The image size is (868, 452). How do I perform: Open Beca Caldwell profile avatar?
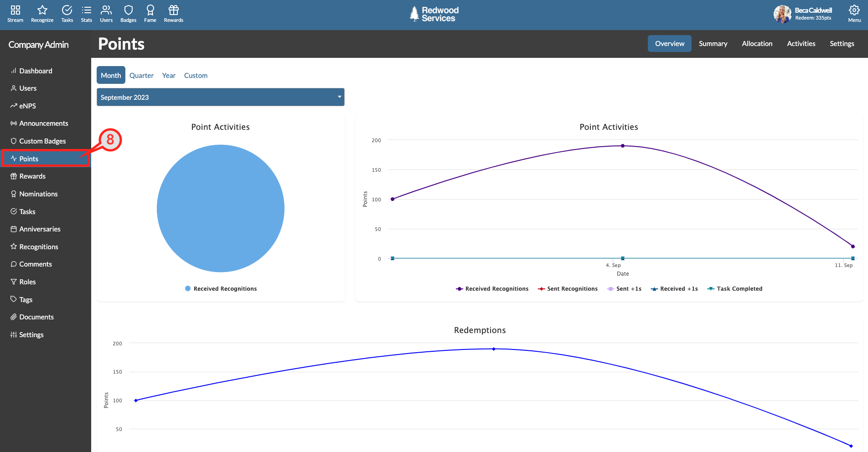(x=782, y=14)
